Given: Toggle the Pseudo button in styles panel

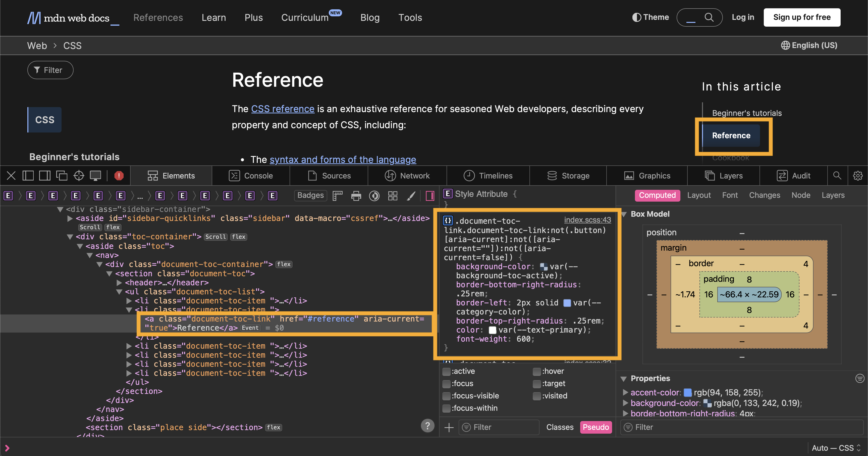Looking at the screenshot, I should point(596,427).
